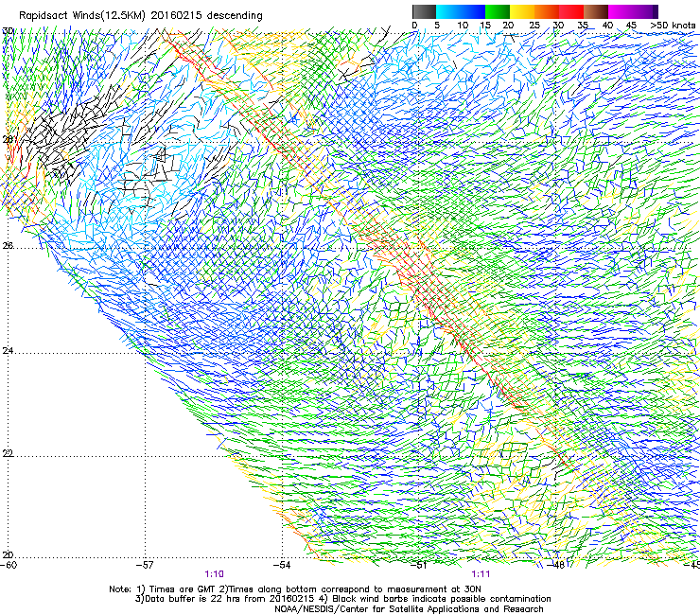Click the green 15-20 knots legend color

coord(498,11)
